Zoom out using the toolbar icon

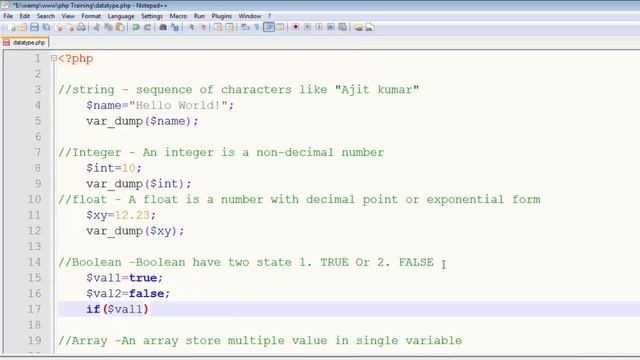click(203, 27)
